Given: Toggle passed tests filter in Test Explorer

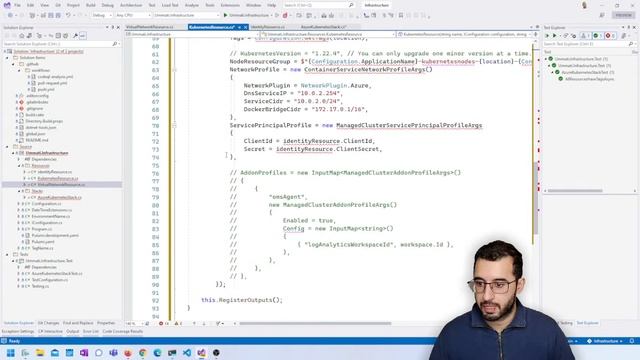Looking at the screenshot, I should 598,36.
